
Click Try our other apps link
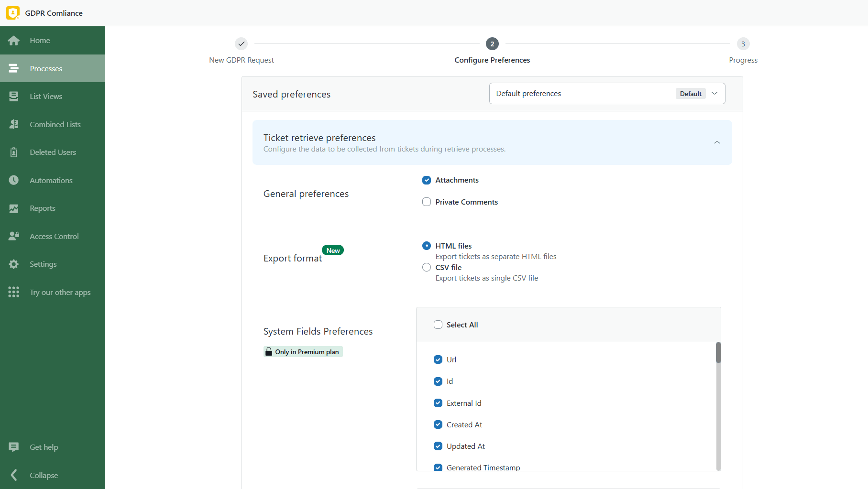[53, 292]
